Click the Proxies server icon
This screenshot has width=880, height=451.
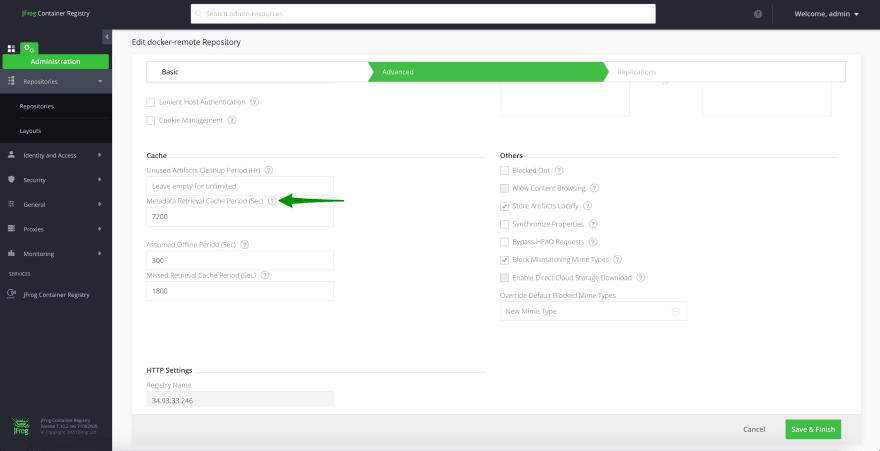(11, 229)
